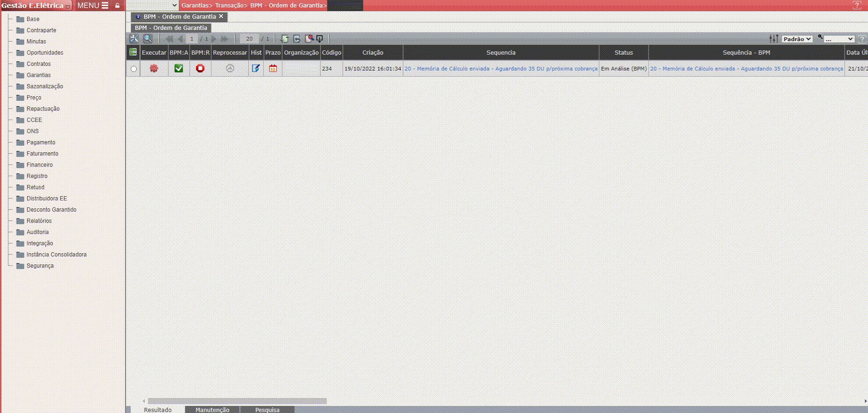Toggle the select-all checklist icon in header

pyautogui.click(x=133, y=52)
